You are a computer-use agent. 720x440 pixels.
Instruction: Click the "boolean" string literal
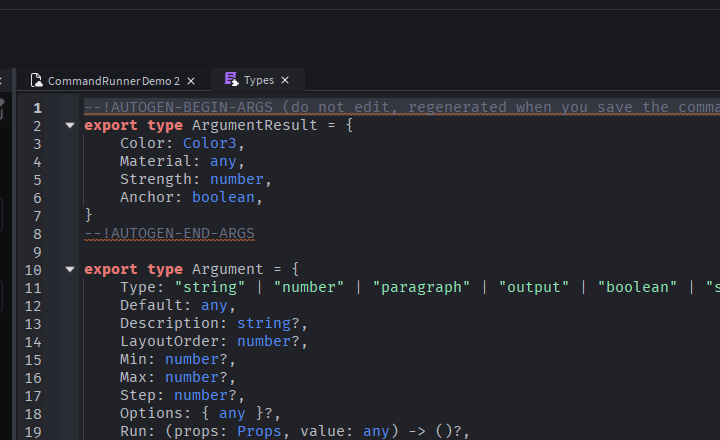[x=637, y=287]
